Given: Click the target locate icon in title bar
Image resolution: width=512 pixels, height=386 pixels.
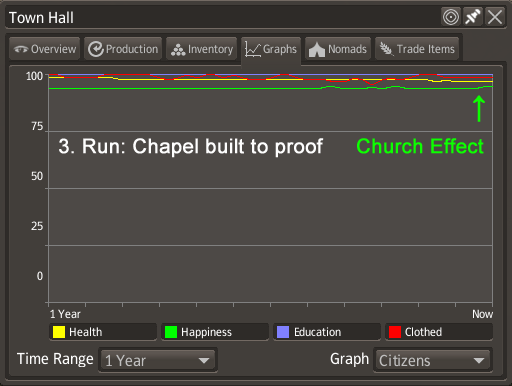Looking at the screenshot, I should pyautogui.click(x=451, y=17).
